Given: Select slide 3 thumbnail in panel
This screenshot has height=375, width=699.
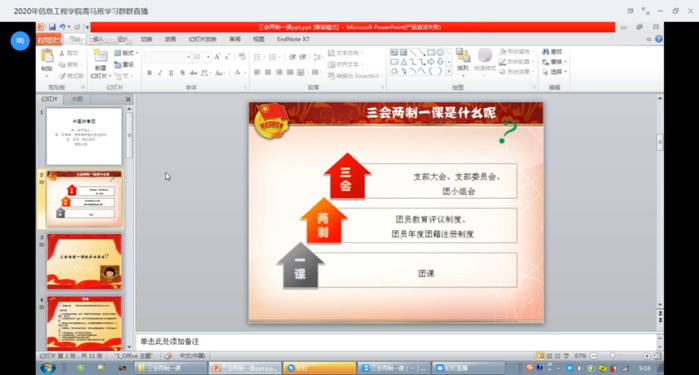Looking at the screenshot, I should coord(84,262).
